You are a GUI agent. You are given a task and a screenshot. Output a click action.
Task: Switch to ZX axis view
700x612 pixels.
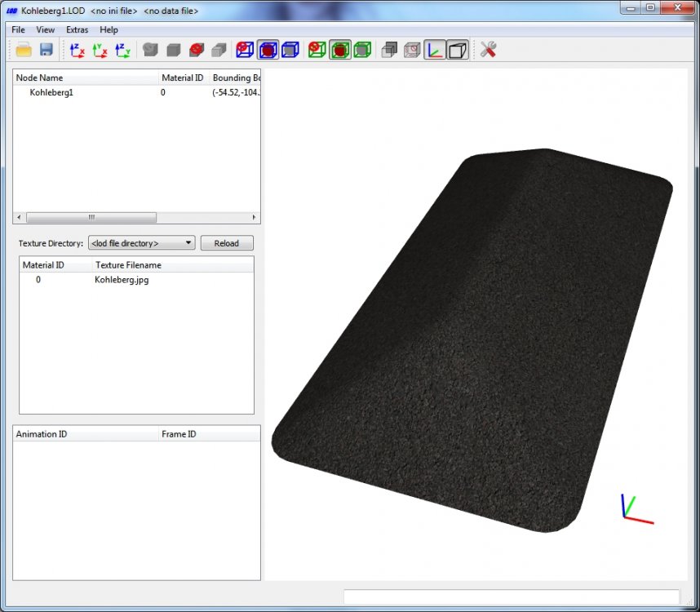pos(78,50)
